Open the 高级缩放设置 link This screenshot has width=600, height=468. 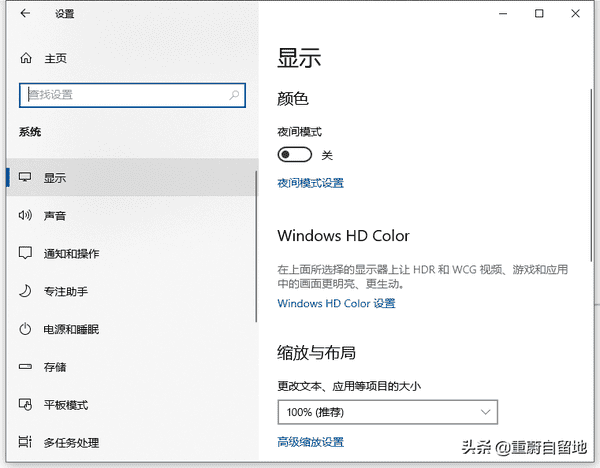[x=310, y=442]
